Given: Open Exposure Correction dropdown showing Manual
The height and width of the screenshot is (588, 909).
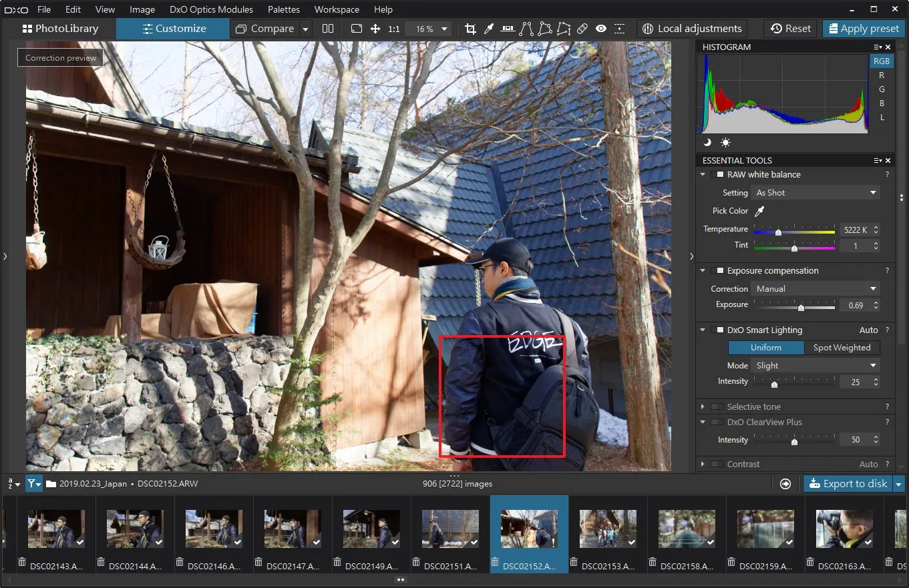Looking at the screenshot, I should [x=815, y=289].
